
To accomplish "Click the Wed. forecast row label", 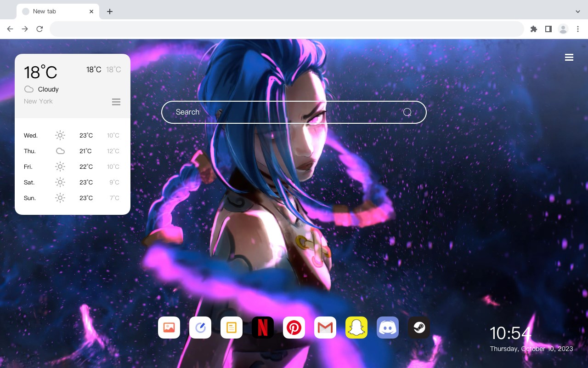I will [31, 135].
